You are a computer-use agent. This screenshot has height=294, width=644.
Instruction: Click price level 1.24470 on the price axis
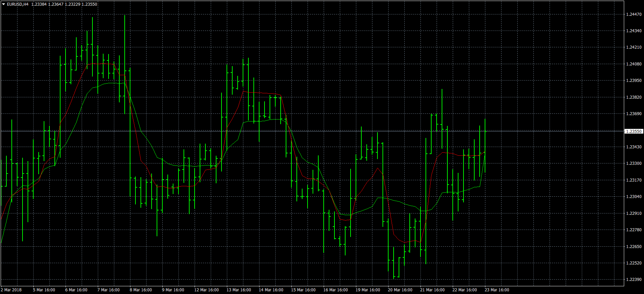pos(634,14)
